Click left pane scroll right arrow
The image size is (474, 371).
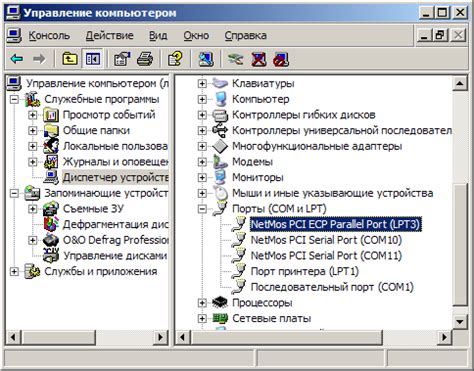[x=161, y=337]
